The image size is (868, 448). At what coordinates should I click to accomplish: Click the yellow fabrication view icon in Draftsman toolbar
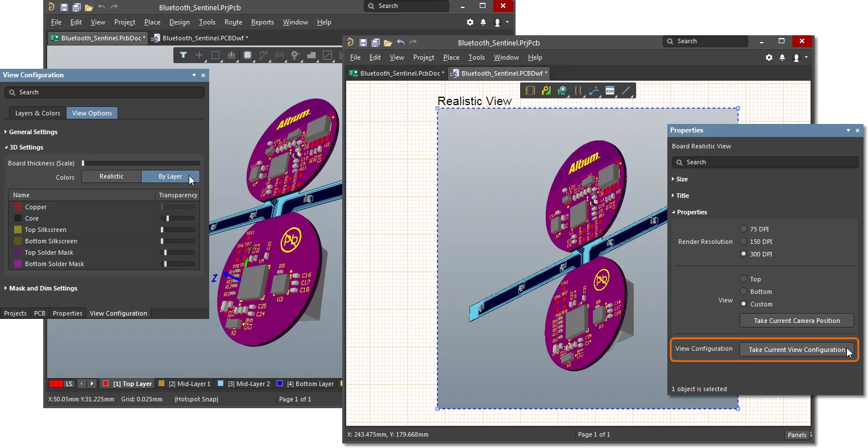coord(546,90)
